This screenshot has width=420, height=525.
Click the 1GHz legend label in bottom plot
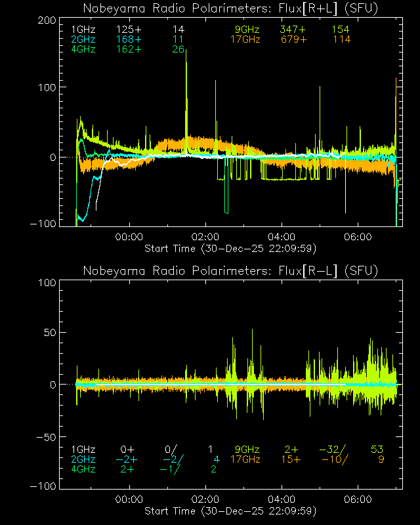83,450
